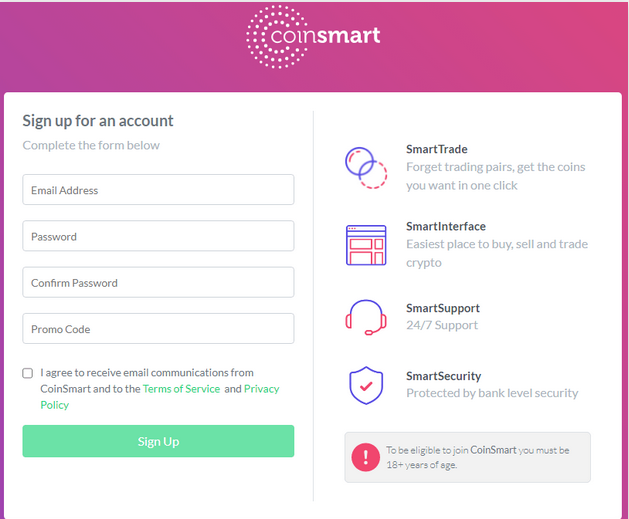Image resolution: width=629 pixels, height=519 pixels.
Task: Open the Terms of Service link
Action: [181, 389]
